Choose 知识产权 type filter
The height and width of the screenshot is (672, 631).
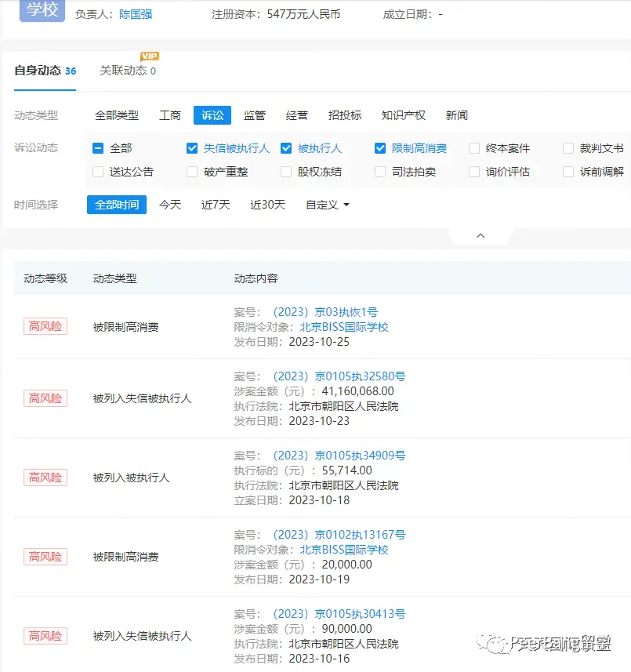tap(404, 115)
